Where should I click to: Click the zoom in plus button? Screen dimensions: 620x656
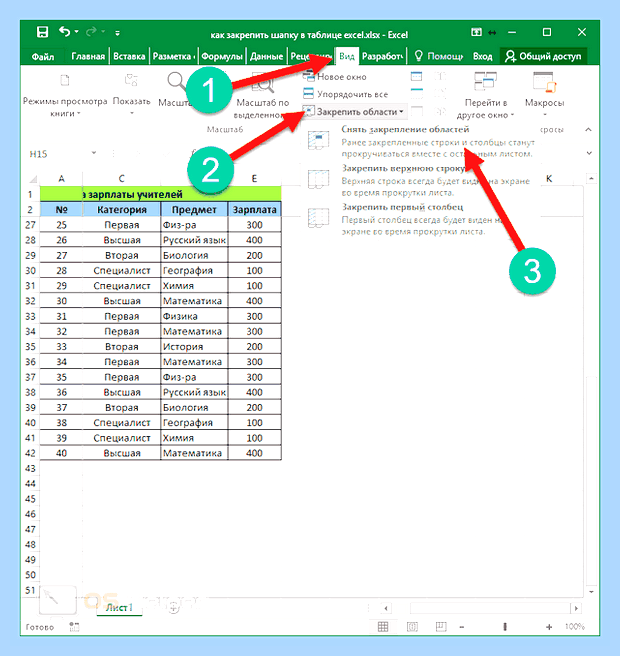point(549,627)
